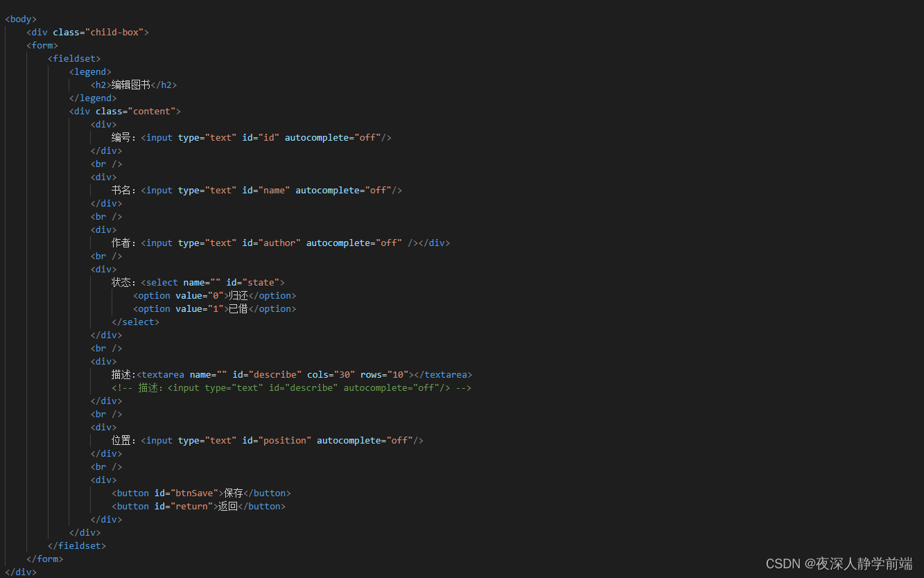924x578 pixels.
Task: Click the id="id" attribute value
Action: 268,137
